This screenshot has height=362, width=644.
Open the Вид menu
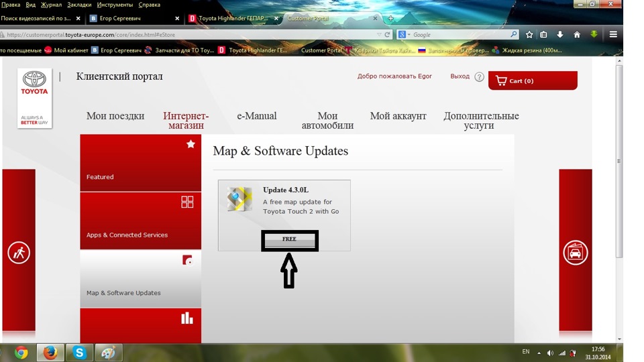pyautogui.click(x=30, y=5)
